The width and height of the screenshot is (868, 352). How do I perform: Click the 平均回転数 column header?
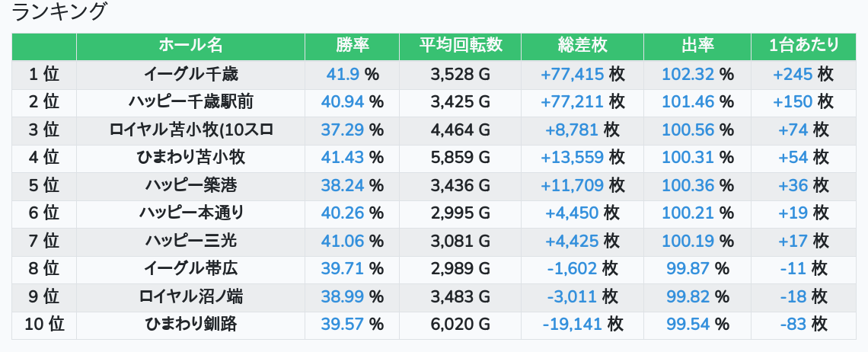460,46
